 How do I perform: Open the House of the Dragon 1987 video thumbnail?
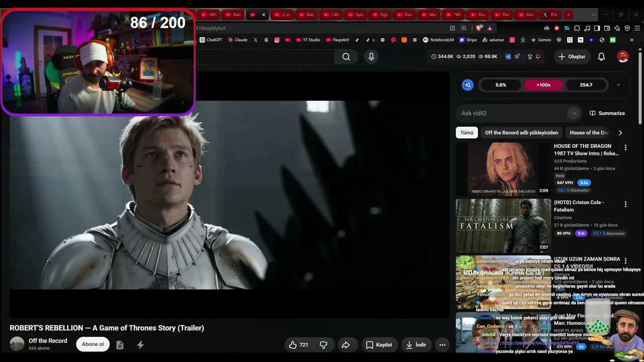pos(504,169)
